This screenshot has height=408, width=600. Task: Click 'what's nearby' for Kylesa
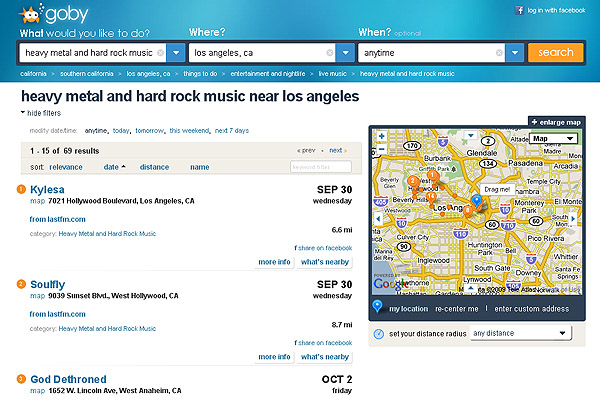coord(325,262)
